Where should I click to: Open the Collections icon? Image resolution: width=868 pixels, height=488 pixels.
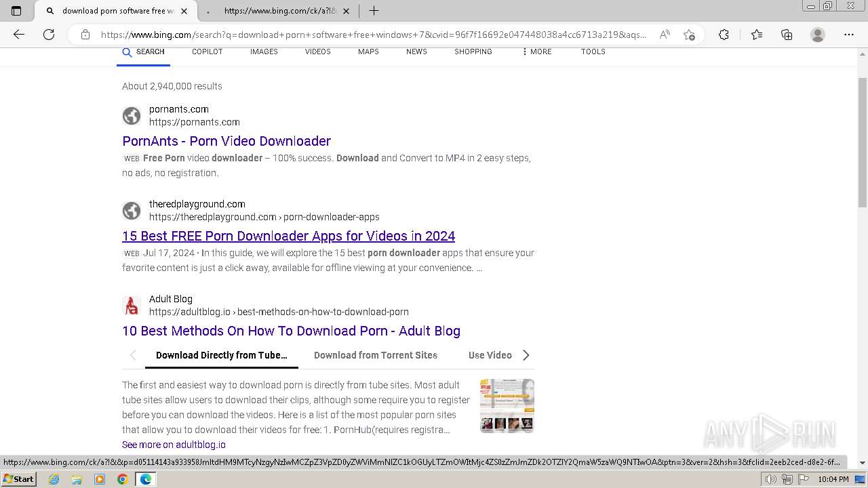(x=787, y=35)
